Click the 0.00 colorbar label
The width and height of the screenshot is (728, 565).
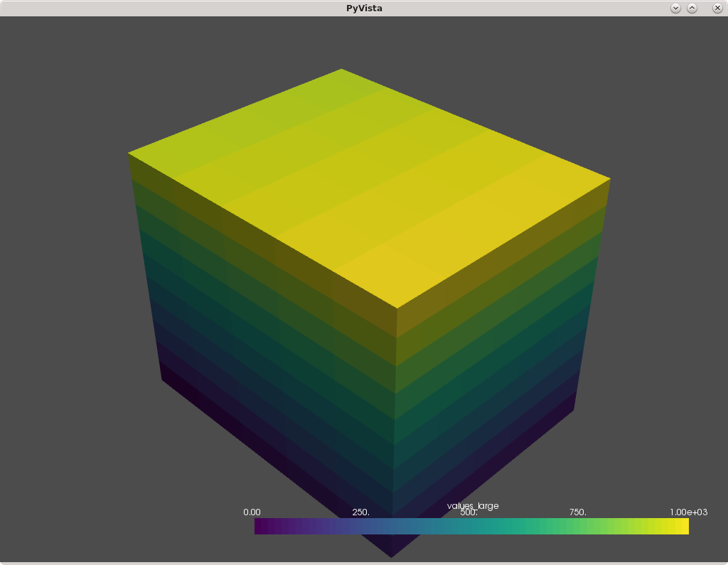(x=252, y=512)
